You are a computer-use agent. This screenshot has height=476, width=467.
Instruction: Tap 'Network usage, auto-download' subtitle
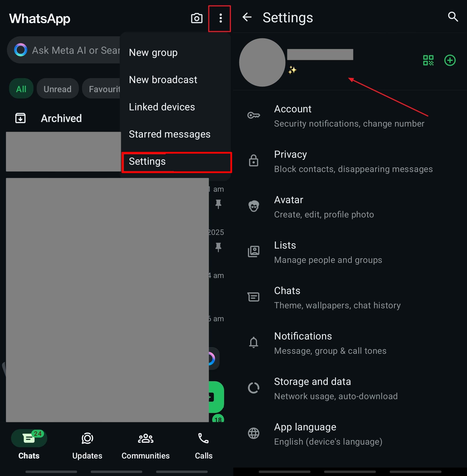336,396
